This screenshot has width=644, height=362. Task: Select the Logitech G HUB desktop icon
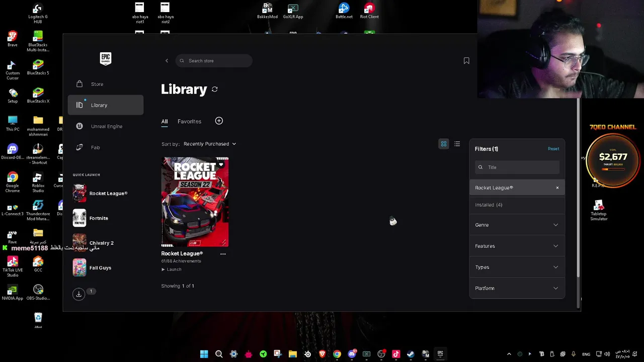tap(38, 14)
